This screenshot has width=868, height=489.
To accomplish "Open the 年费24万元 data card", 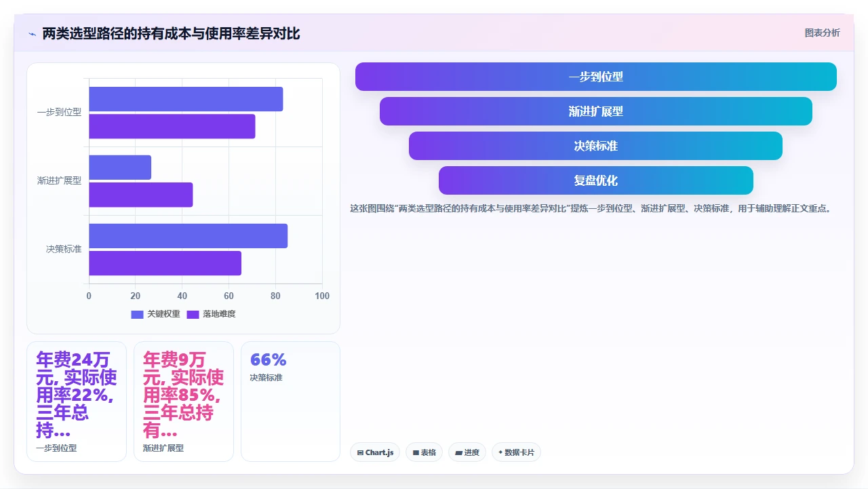I will click(77, 402).
